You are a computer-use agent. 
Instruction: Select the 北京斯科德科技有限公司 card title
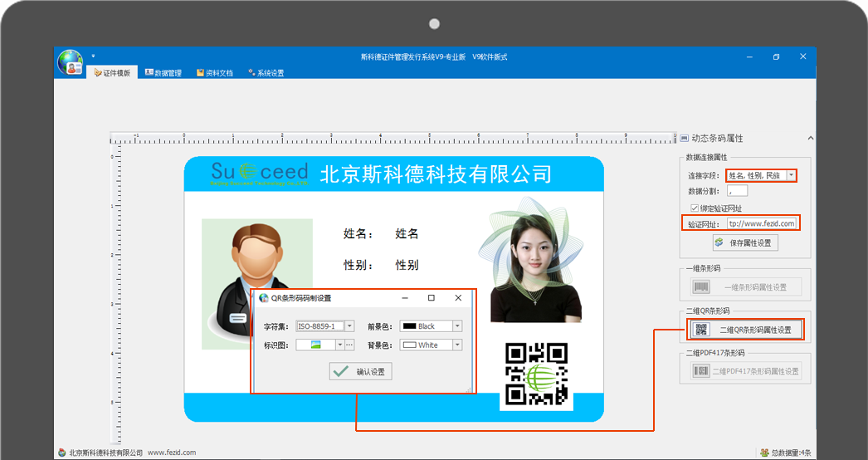pyautogui.click(x=436, y=174)
